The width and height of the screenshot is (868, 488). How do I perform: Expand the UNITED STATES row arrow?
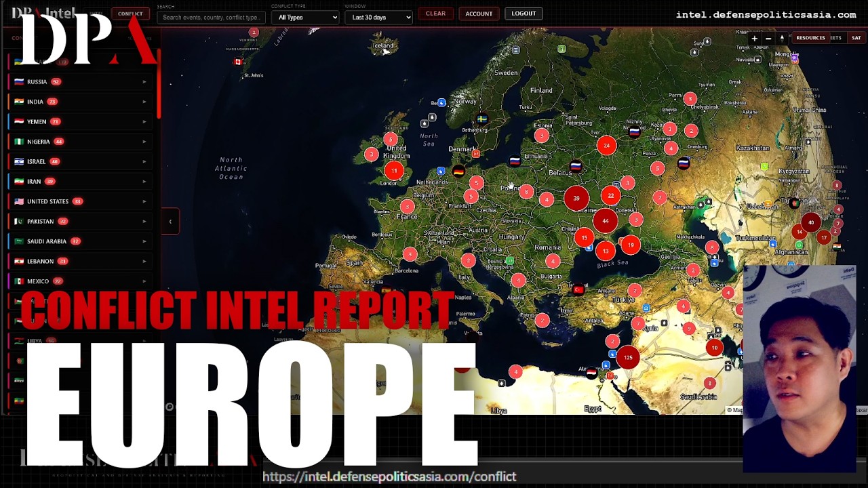click(x=144, y=201)
